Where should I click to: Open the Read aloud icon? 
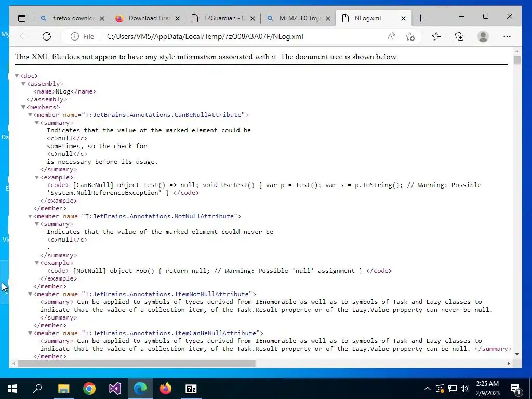coord(391,36)
